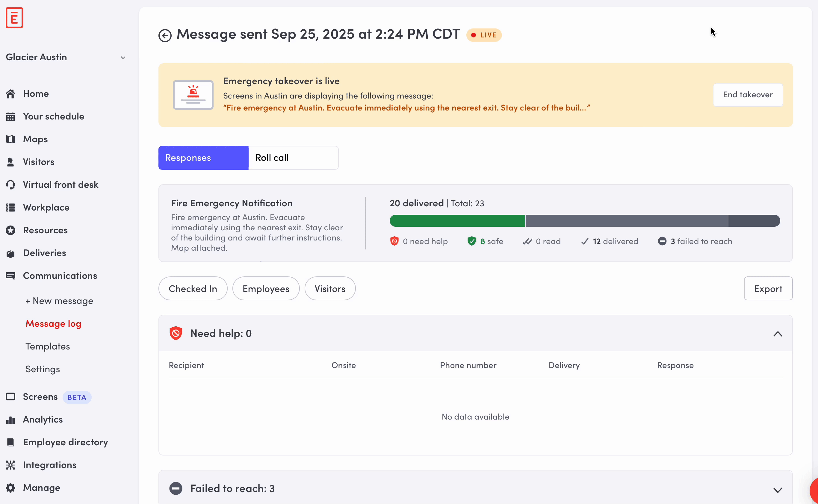
Task: Collapse the Need help section chevron
Action: pyautogui.click(x=778, y=334)
